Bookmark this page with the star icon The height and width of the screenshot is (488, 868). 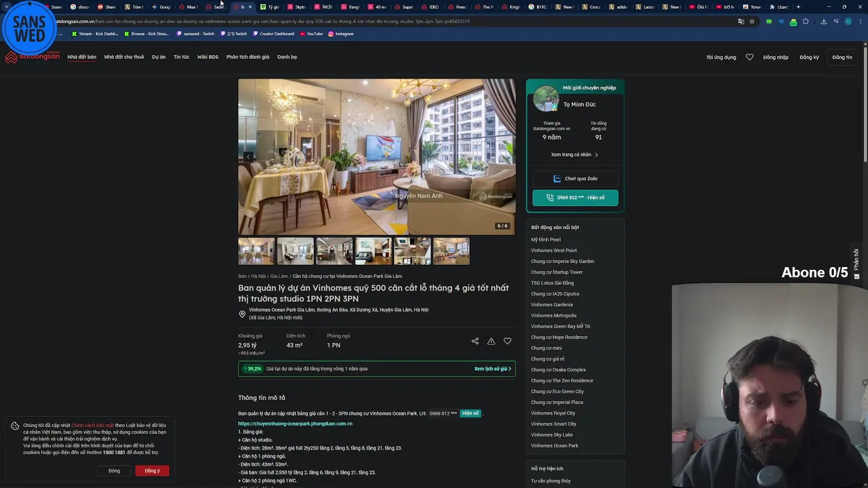tap(751, 21)
